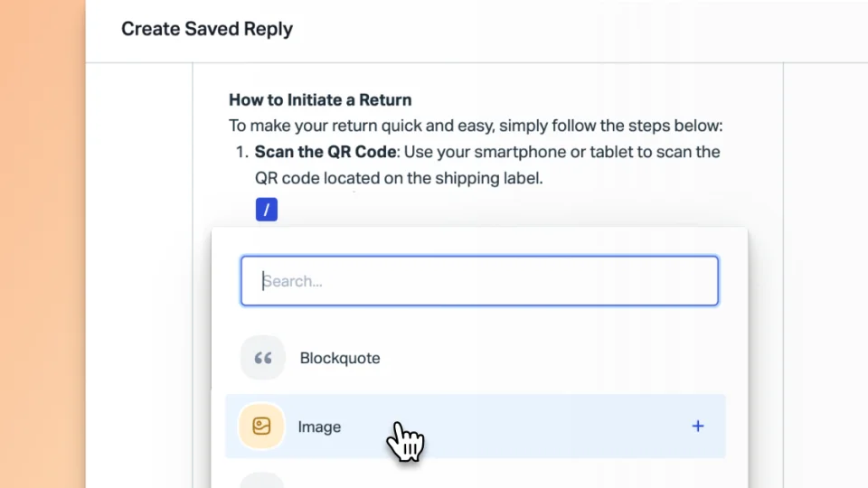
Task: Choose the Image option label
Action: (x=319, y=427)
